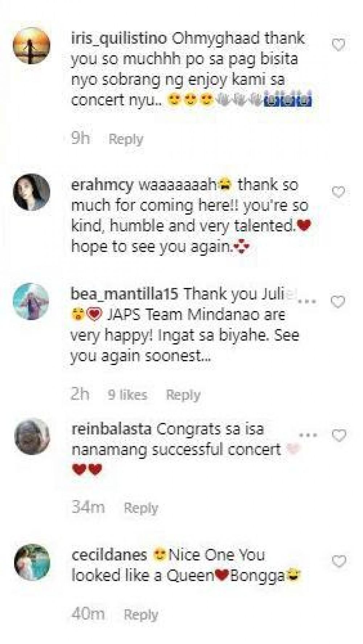Like erahmcy's comment with the heart icon
Viewport: 363px width, 644px height.
tap(338, 192)
